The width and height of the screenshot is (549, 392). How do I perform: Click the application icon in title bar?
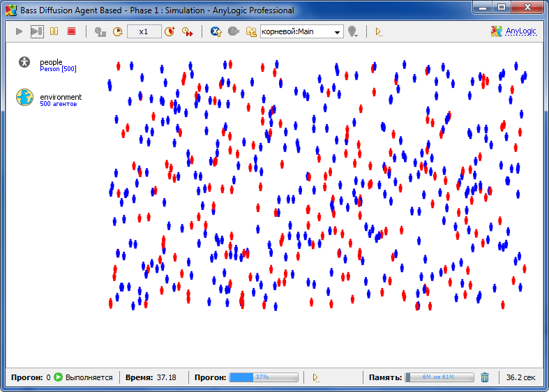click(11, 10)
